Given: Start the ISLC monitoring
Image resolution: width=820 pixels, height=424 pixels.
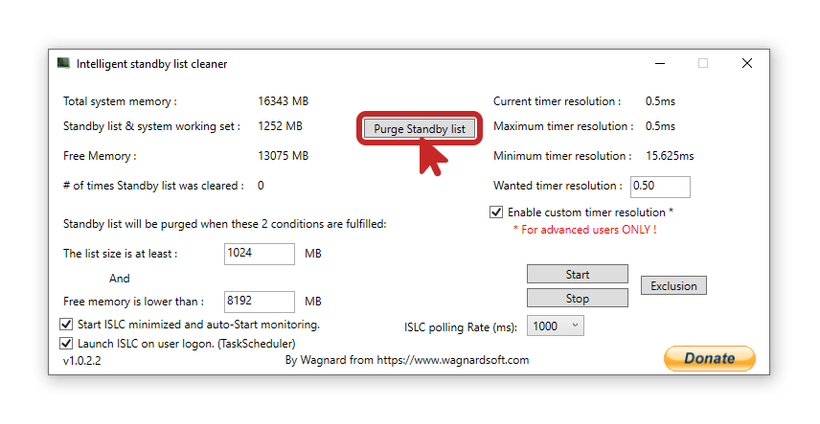Looking at the screenshot, I should click(577, 274).
